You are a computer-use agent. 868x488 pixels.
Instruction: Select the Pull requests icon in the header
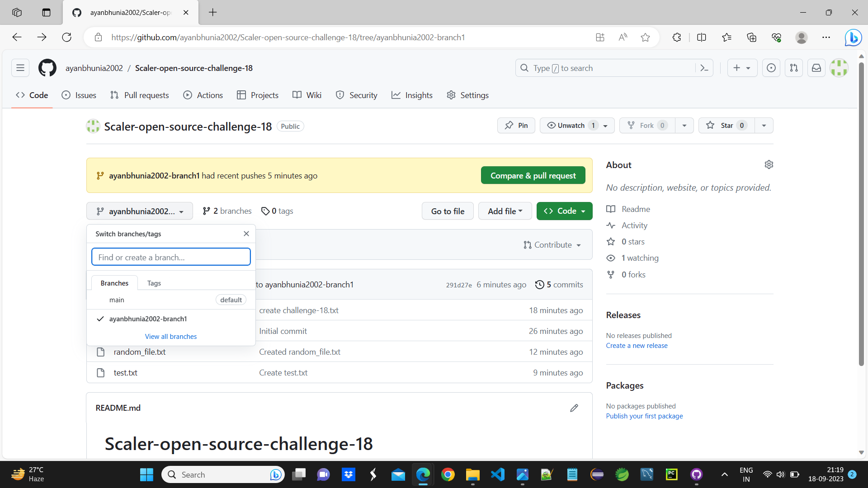(x=793, y=68)
